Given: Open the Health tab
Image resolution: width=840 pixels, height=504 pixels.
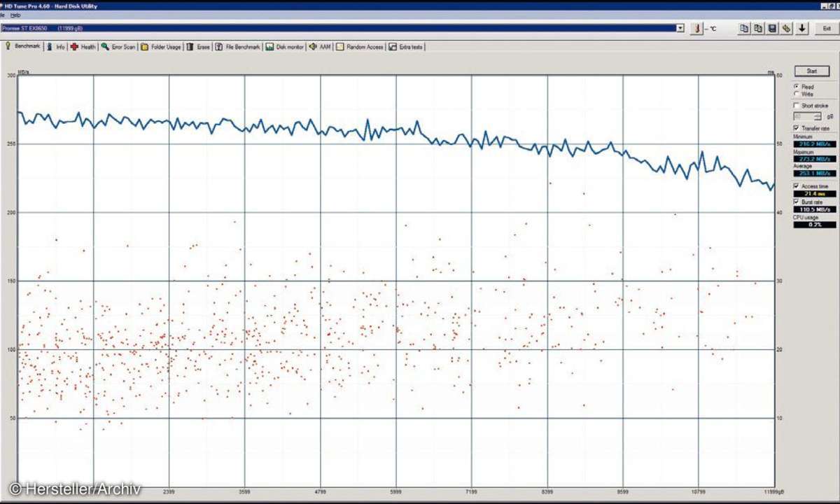Looking at the screenshot, I should coord(83,47).
